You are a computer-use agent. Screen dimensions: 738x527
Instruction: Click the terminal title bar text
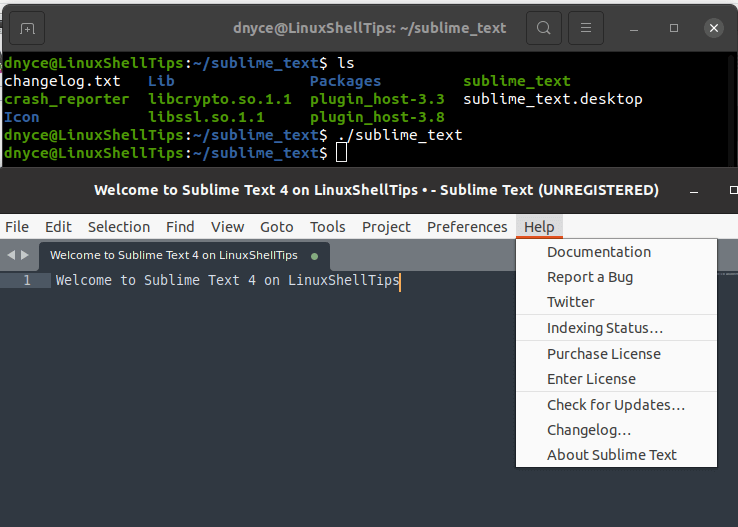tap(369, 28)
